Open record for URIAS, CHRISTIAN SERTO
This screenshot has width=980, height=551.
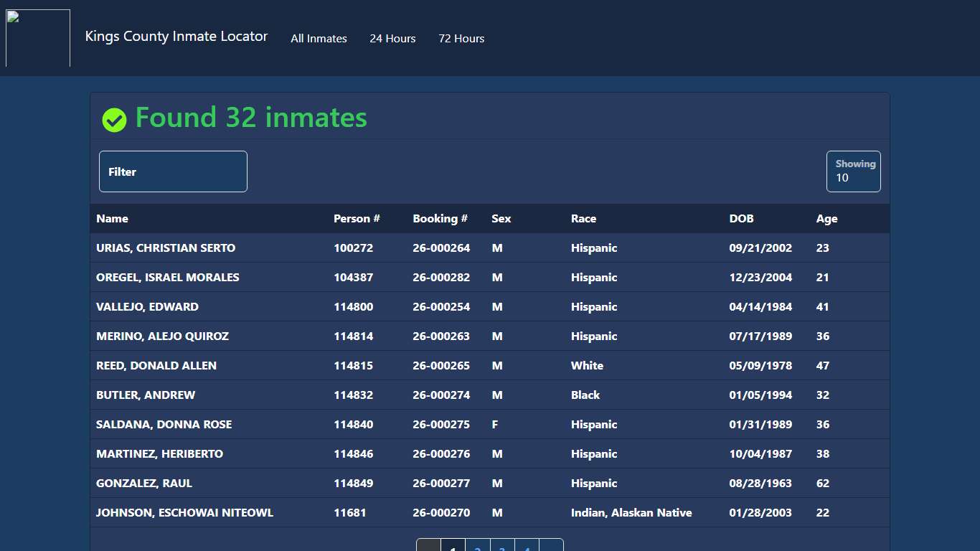pyautogui.click(x=166, y=248)
